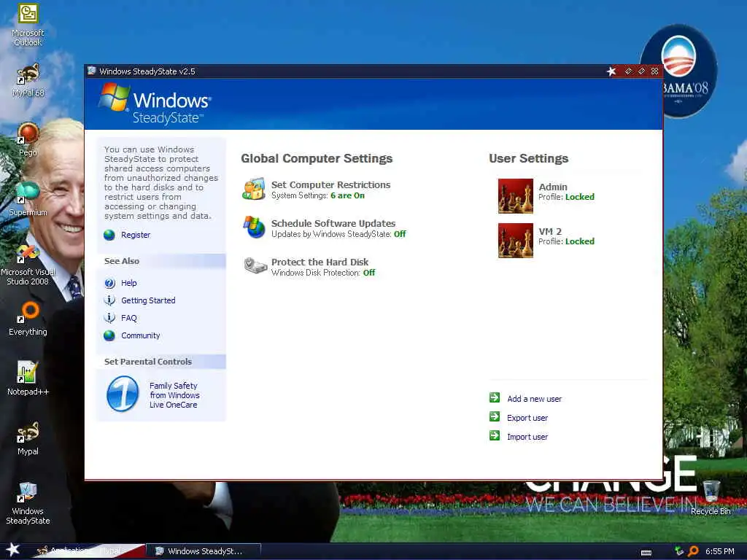Click the Schedule Software Updates heading

pyautogui.click(x=333, y=223)
